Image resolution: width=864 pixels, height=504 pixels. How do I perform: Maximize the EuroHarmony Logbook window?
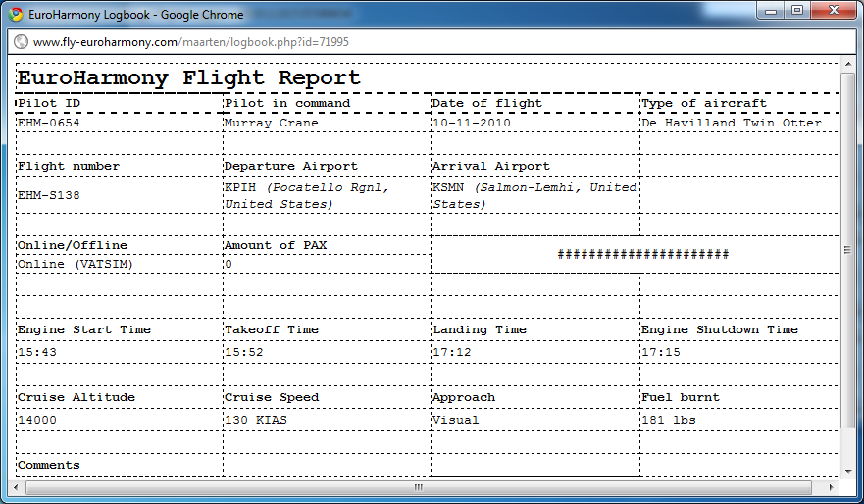click(797, 11)
